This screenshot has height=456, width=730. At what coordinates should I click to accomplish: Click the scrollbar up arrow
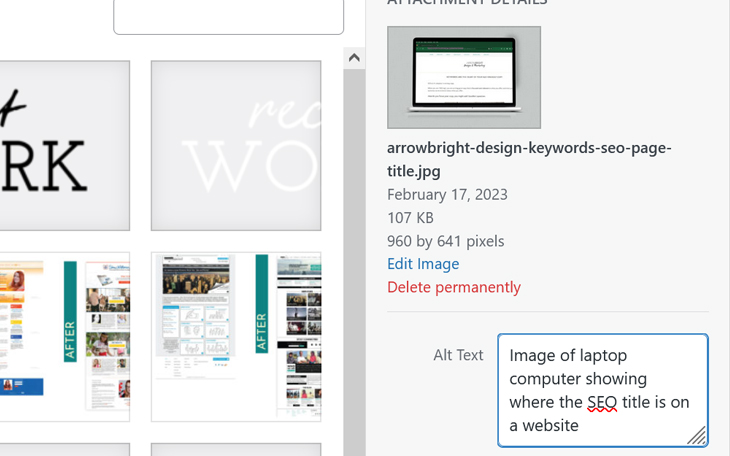354,58
